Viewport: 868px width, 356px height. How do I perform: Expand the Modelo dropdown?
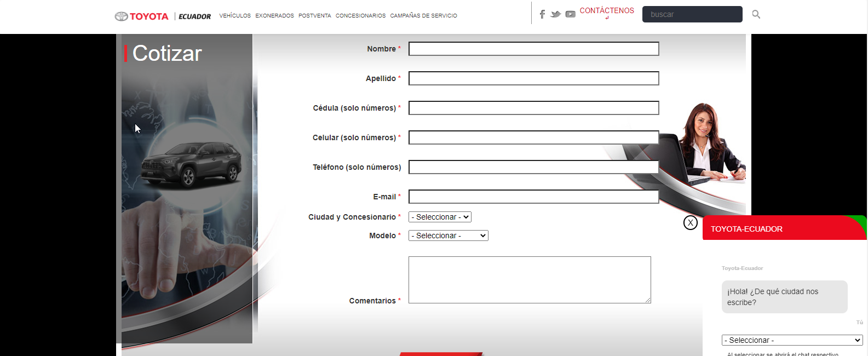pyautogui.click(x=449, y=236)
